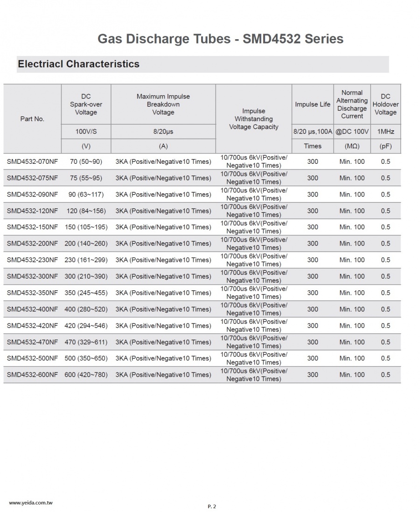Click the 8/20 µs,100A subheader cell
The width and height of the screenshot is (420, 512).
pyautogui.click(x=313, y=132)
